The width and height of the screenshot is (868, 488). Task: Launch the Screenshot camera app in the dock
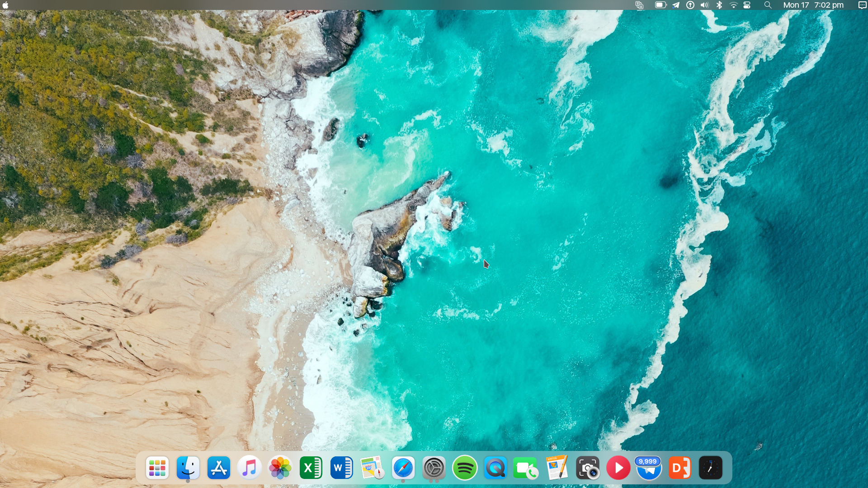coord(588,468)
